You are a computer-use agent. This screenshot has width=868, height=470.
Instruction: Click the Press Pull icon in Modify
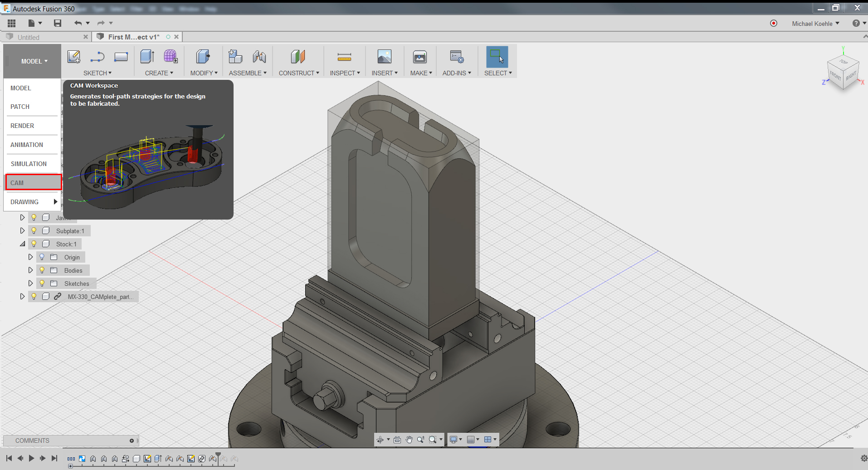tap(203, 57)
